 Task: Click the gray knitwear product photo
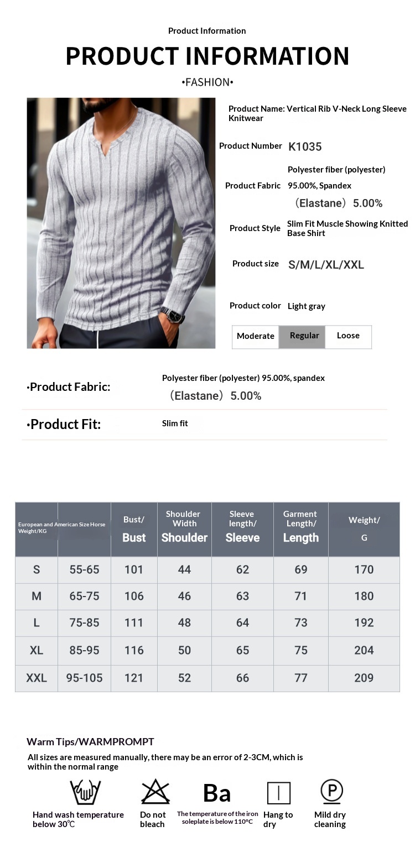coord(121,223)
